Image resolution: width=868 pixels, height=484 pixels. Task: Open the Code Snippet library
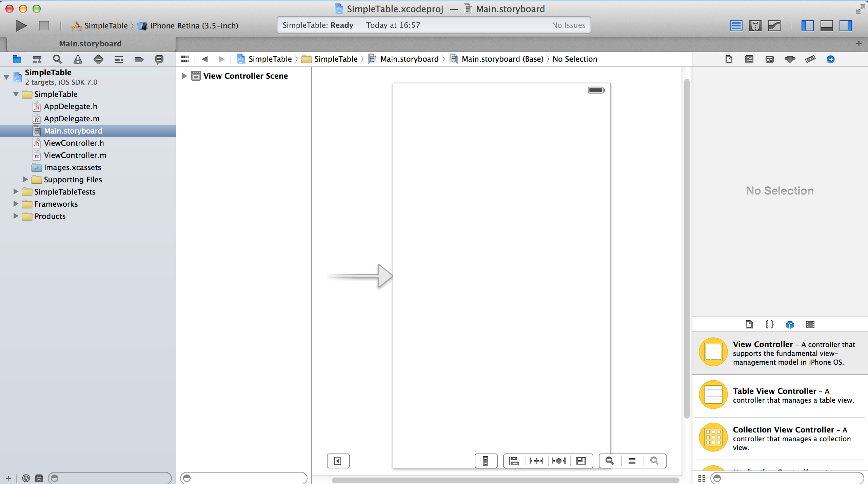click(x=769, y=324)
